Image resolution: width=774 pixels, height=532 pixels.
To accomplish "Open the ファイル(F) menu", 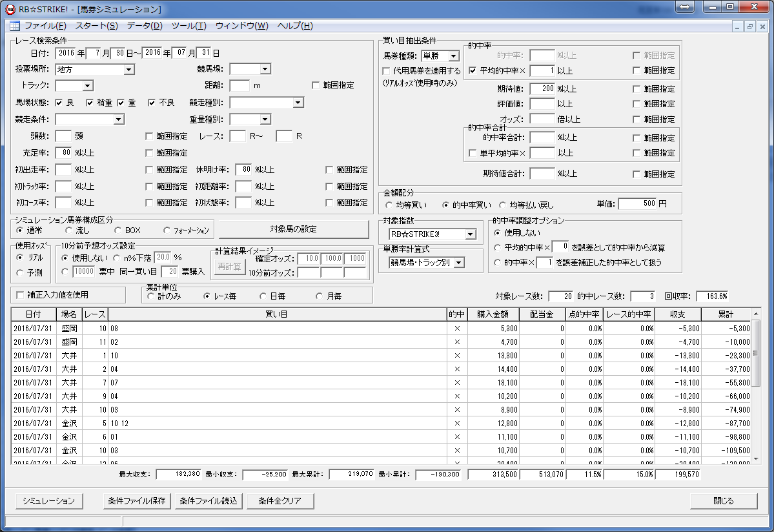I will coord(45,26).
